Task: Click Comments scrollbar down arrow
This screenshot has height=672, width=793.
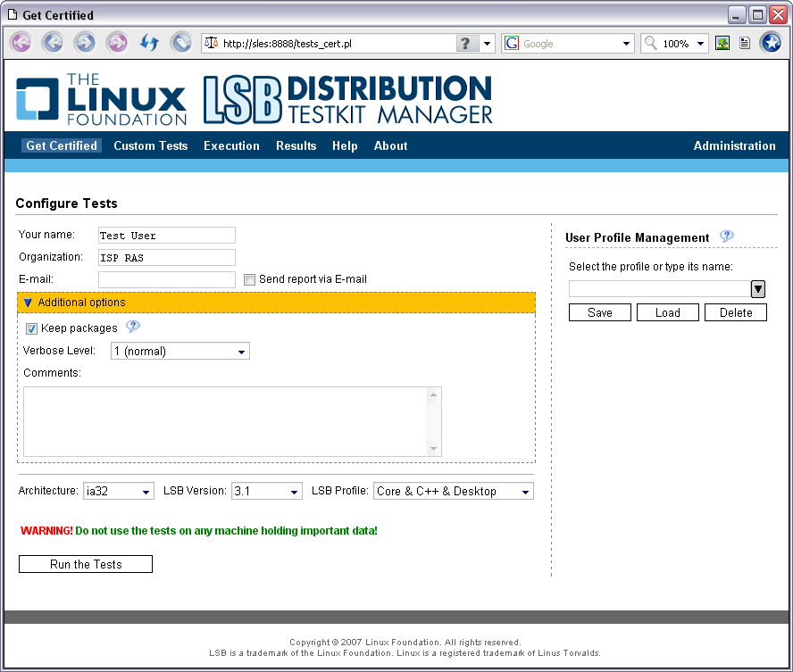Action: point(433,449)
